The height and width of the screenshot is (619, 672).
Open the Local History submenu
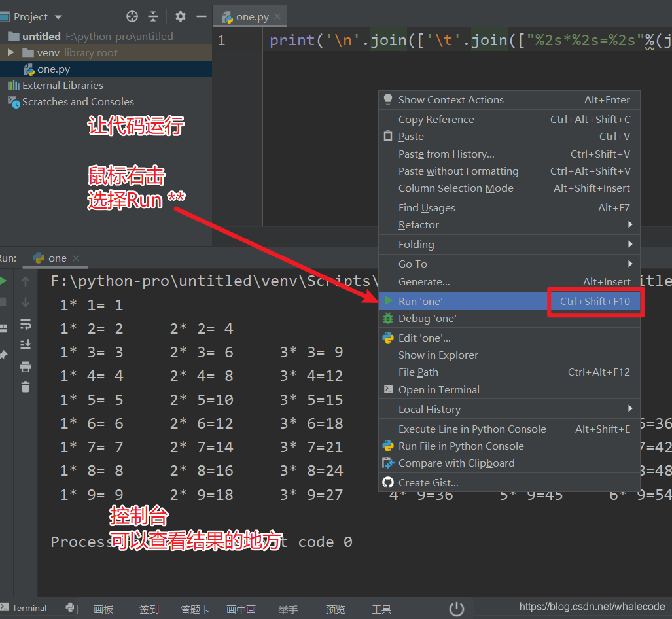[509, 410]
